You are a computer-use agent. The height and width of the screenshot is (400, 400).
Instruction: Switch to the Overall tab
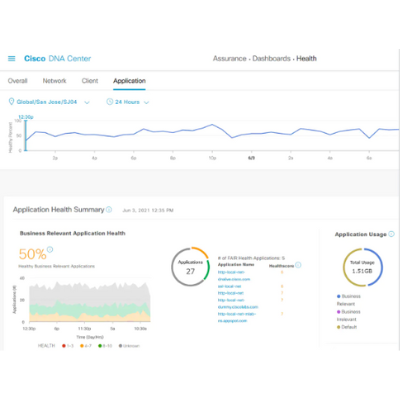pyautogui.click(x=18, y=81)
